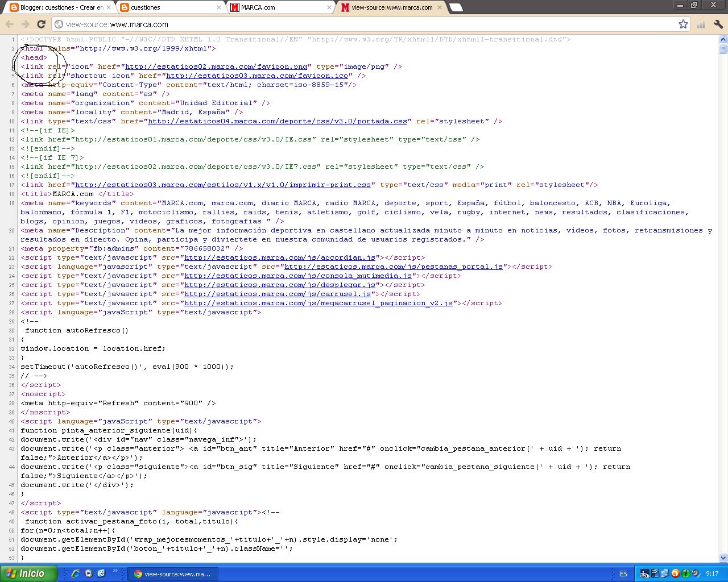Click the ES language indicator
Viewport: 728px width, 582px height.
(x=623, y=574)
